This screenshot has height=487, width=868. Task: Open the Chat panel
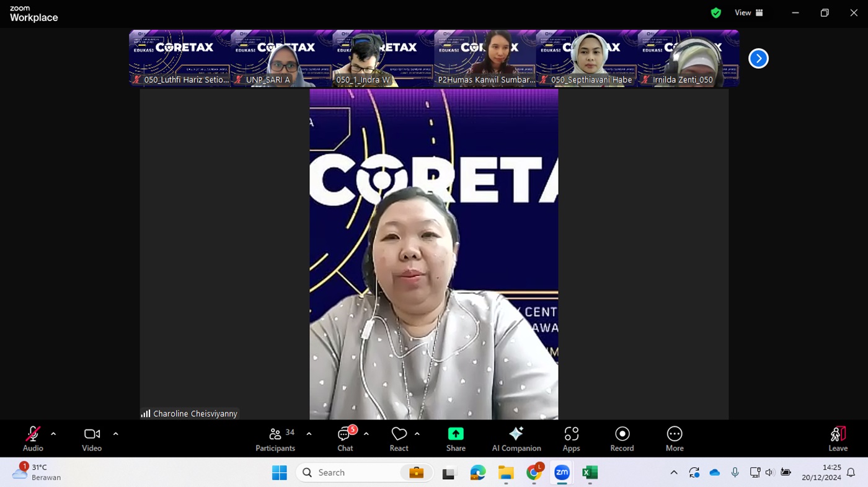(345, 439)
